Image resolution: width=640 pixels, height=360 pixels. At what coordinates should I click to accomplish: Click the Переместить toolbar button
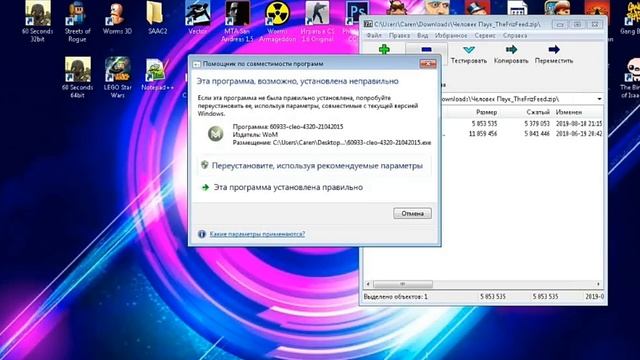tap(554, 55)
